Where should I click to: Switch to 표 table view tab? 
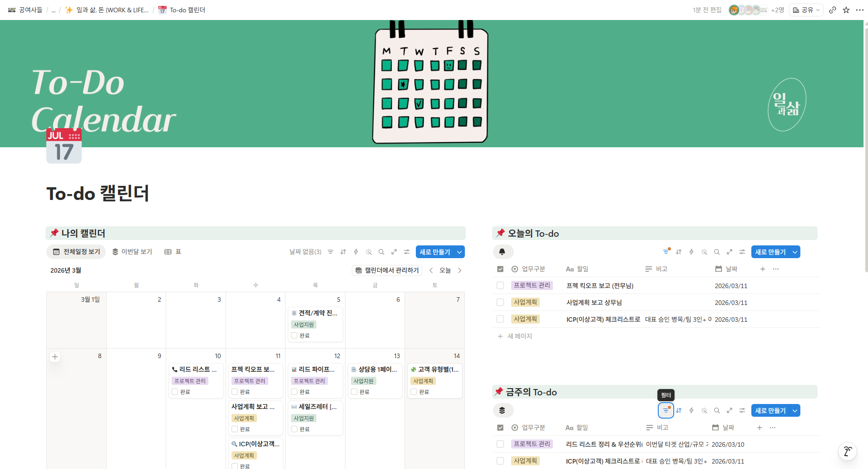pos(173,252)
